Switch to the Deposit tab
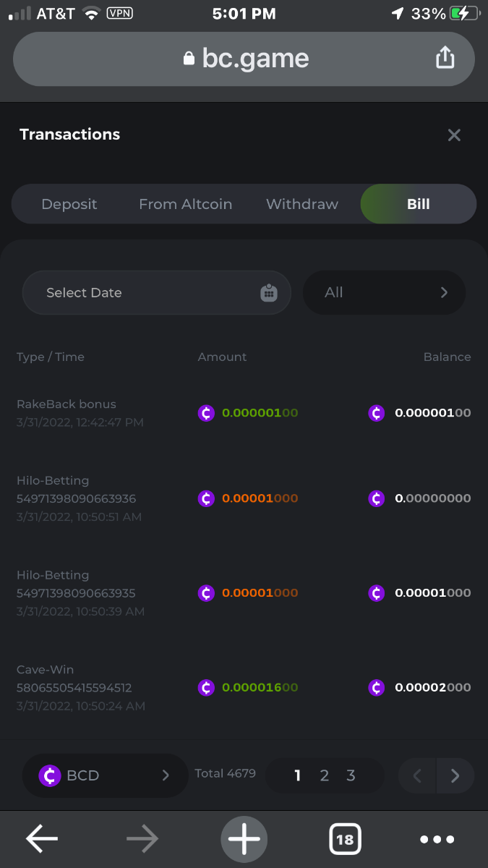The image size is (488, 868). click(69, 204)
